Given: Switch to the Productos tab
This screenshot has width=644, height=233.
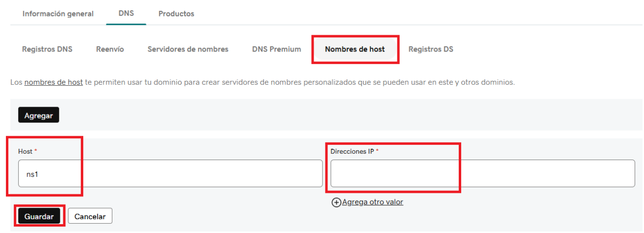Looking at the screenshot, I should pos(176,14).
